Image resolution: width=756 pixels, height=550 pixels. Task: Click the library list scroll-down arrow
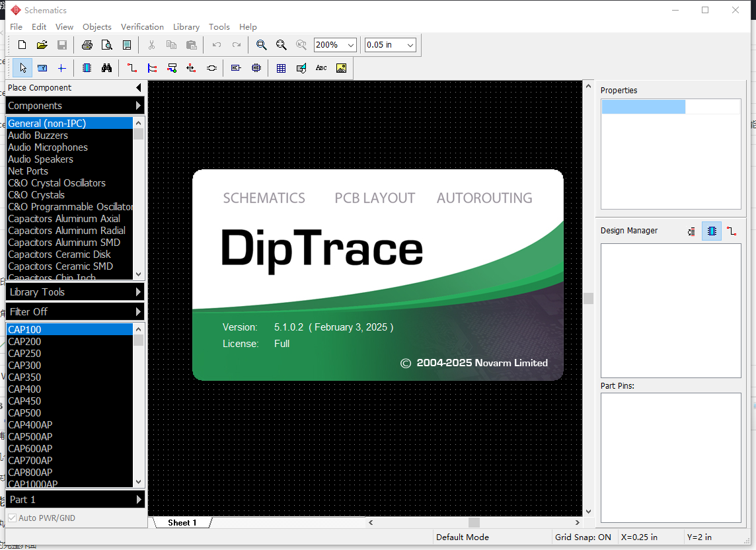pyautogui.click(x=138, y=274)
